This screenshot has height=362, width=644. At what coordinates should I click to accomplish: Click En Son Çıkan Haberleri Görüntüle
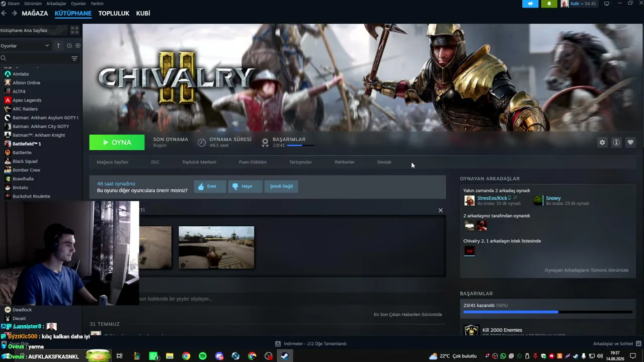coord(408,314)
